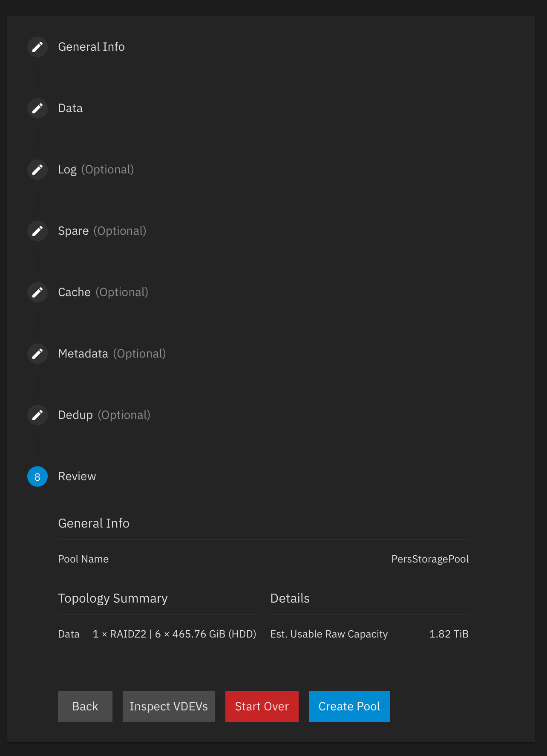This screenshot has height=756, width=547.
Task: Click the Review step number 8 icon
Action: coord(37,476)
